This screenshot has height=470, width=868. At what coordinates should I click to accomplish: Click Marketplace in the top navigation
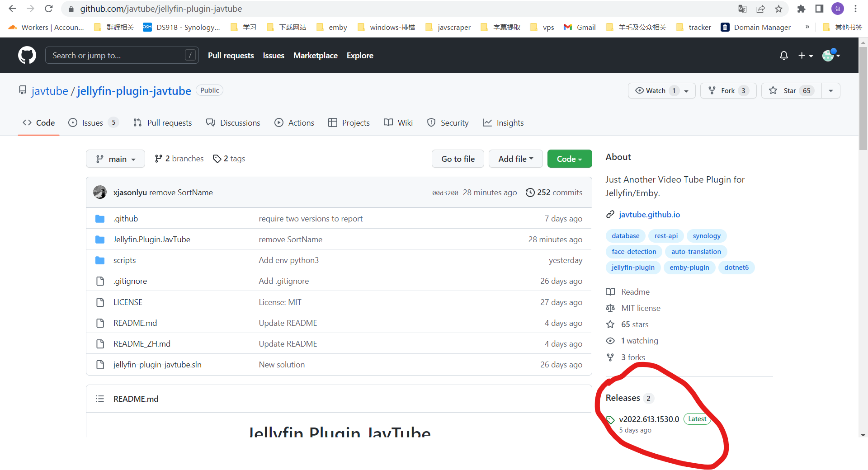coord(316,55)
